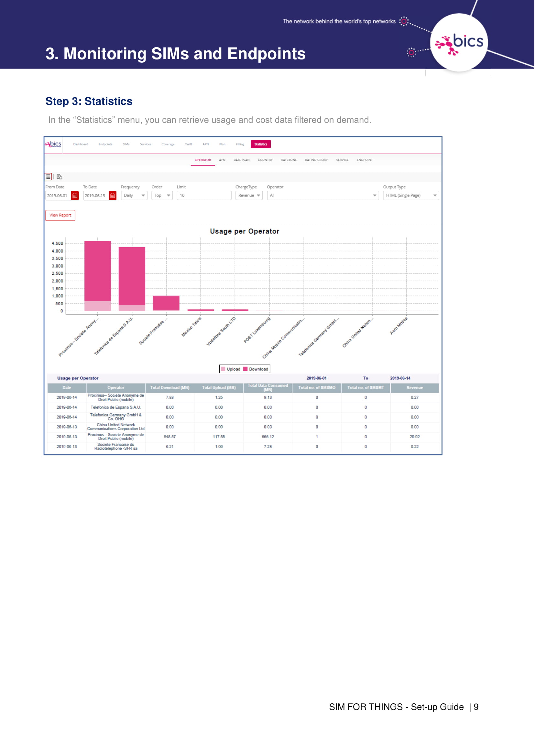Go to the Dashboard menu item
Screen dimensions: 535x756
coord(81,144)
